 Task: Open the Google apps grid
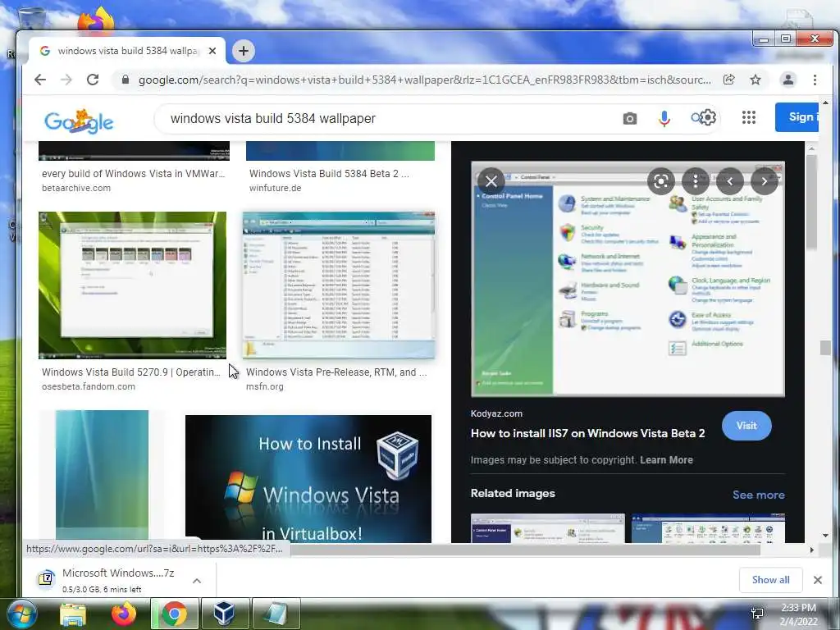pos(749,117)
